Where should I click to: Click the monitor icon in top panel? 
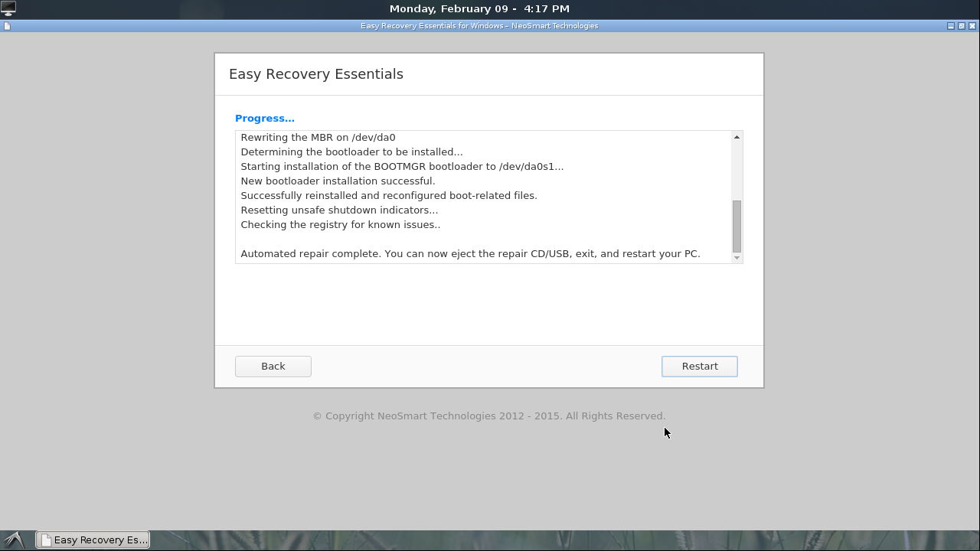pos(8,9)
